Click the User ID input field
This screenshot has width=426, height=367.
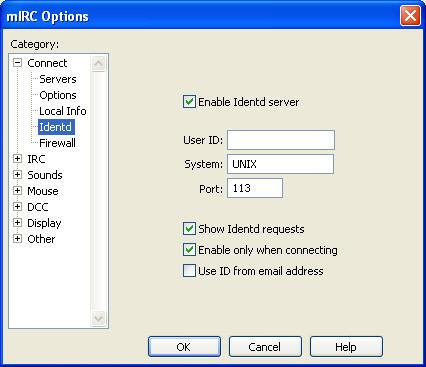click(x=281, y=140)
